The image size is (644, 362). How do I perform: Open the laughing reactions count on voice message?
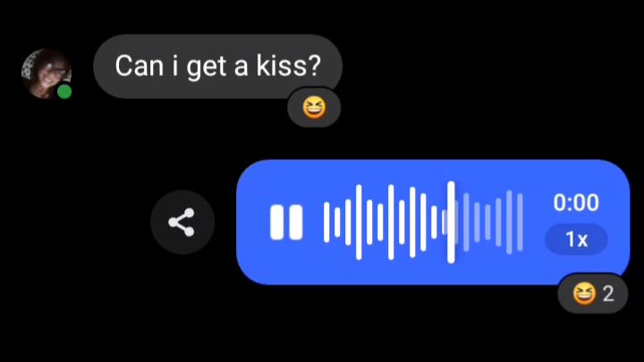[x=593, y=293]
